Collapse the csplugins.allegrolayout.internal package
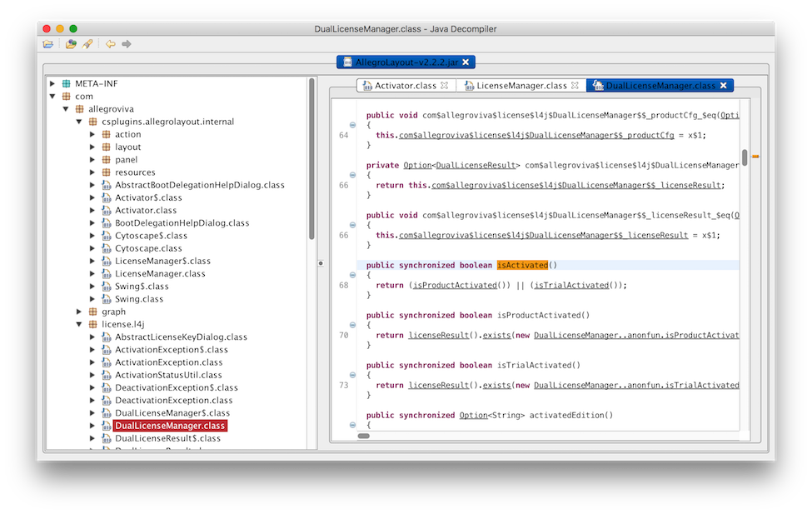812x514 pixels. [79, 122]
